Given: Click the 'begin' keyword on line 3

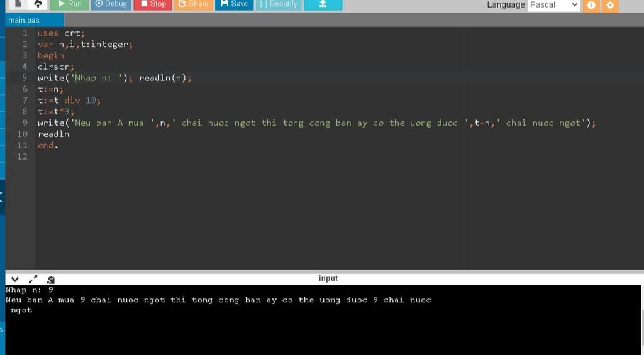Looking at the screenshot, I should click(50, 55).
